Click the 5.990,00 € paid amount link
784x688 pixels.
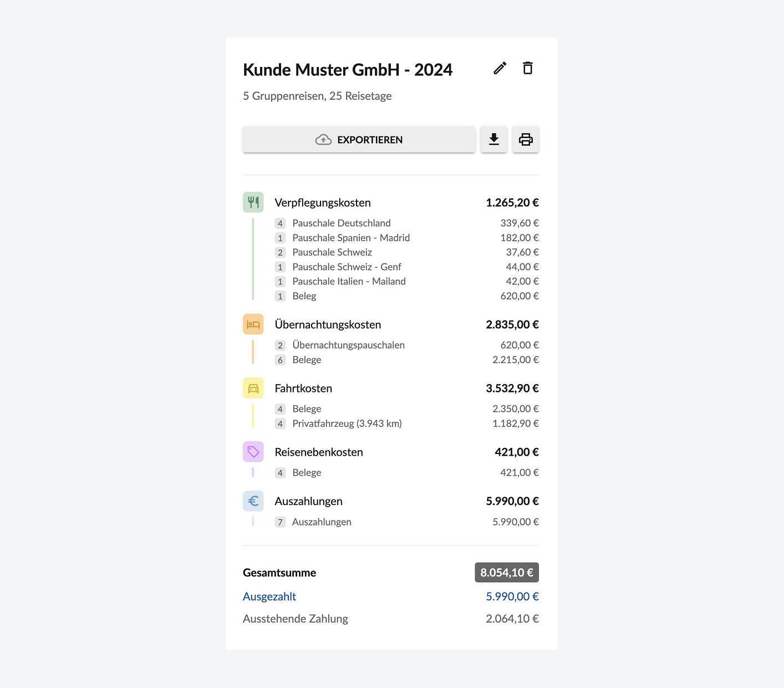512,597
